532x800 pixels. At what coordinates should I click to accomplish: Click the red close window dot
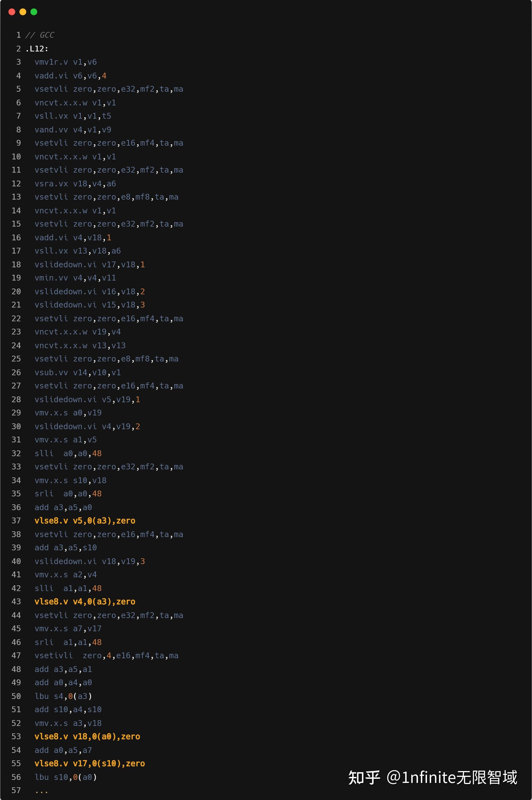click(12, 12)
